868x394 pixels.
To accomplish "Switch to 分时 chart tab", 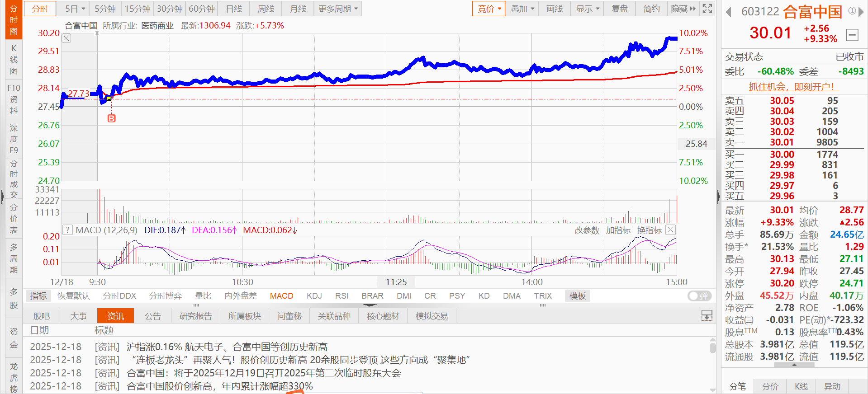I will pyautogui.click(x=40, y=9).
